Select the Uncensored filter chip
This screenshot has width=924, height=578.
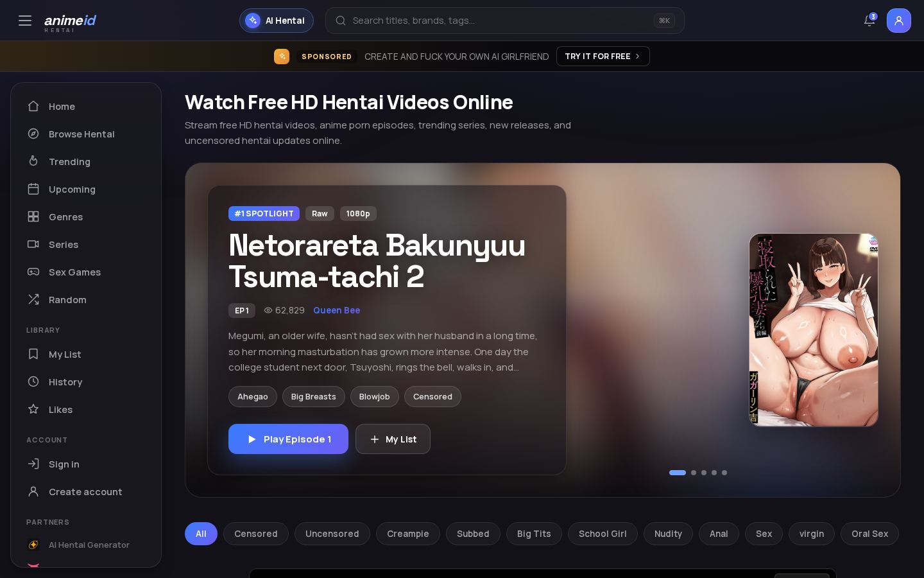(332, 534)
